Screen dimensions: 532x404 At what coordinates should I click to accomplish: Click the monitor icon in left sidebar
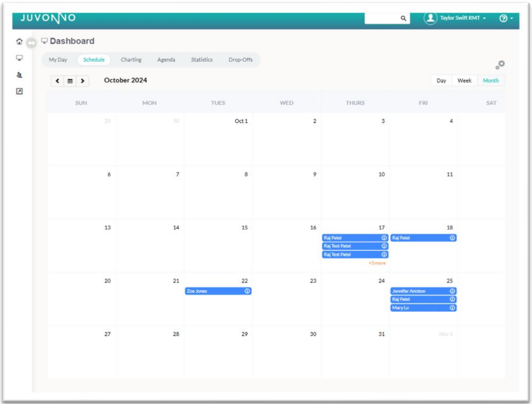(x=19, y=58)
